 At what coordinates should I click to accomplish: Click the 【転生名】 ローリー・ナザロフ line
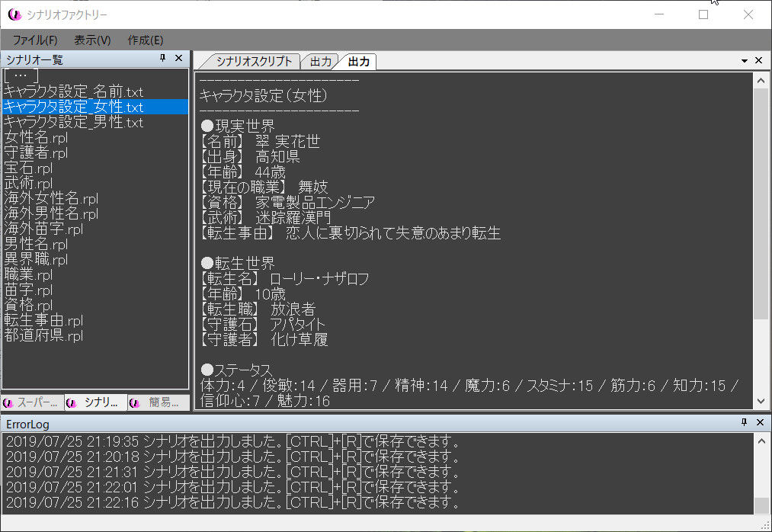[x=284, y=279]
